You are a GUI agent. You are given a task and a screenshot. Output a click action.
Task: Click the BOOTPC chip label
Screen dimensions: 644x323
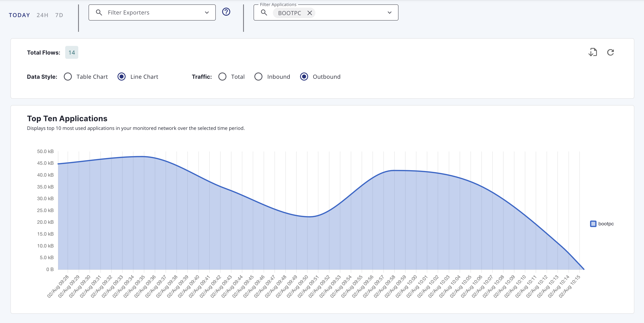(290, 13)
